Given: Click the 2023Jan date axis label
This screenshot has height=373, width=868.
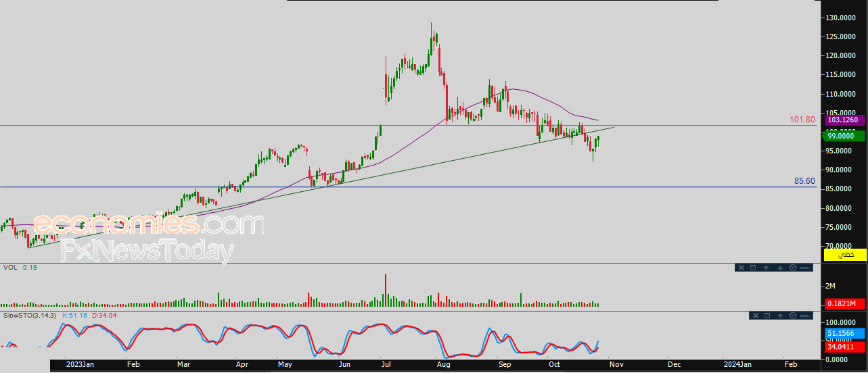Looking at the screenshot, I should point(80,364).
